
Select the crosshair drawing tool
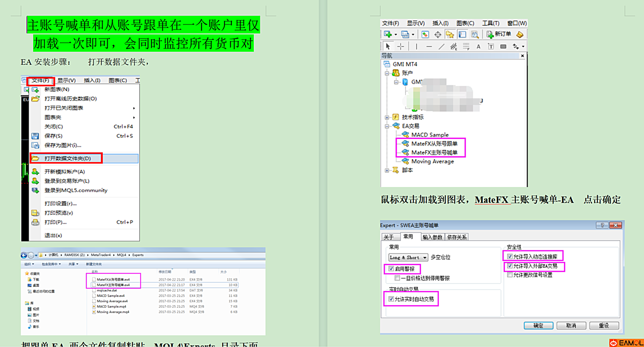tap(401, 47)
